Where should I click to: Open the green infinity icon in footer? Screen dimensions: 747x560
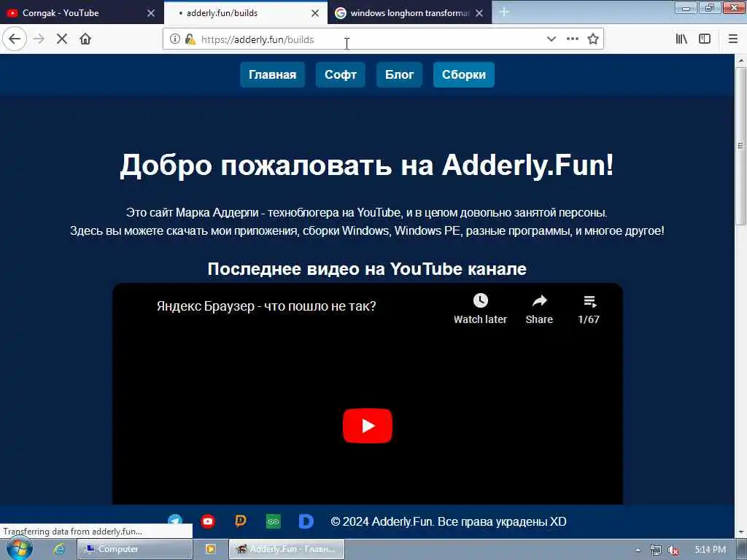(274, 521)
